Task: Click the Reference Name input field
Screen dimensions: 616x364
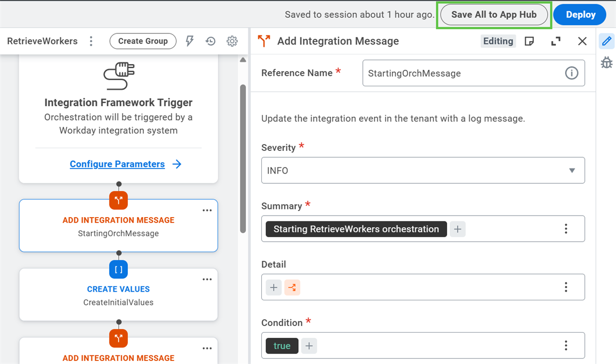Action: pos(473,73)
